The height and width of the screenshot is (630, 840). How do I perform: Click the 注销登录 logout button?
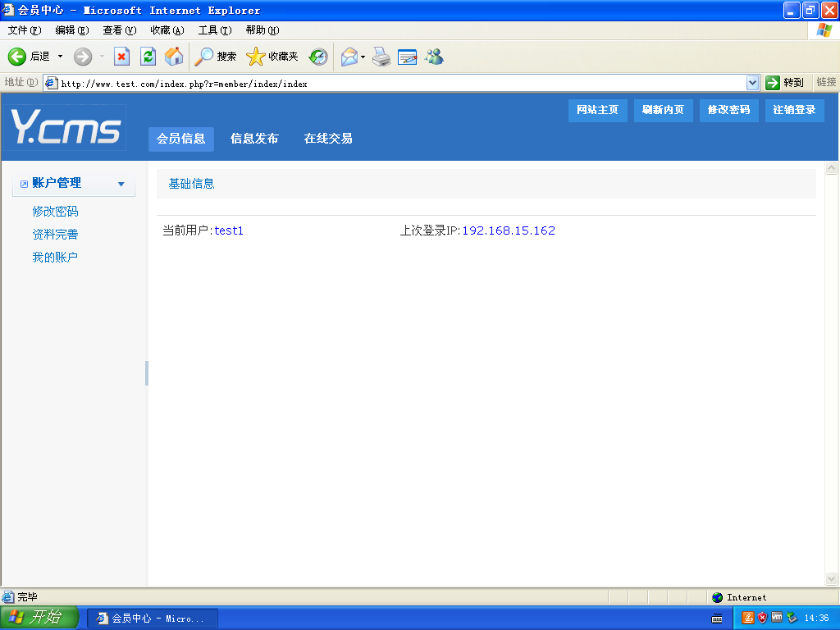point(794,110)
